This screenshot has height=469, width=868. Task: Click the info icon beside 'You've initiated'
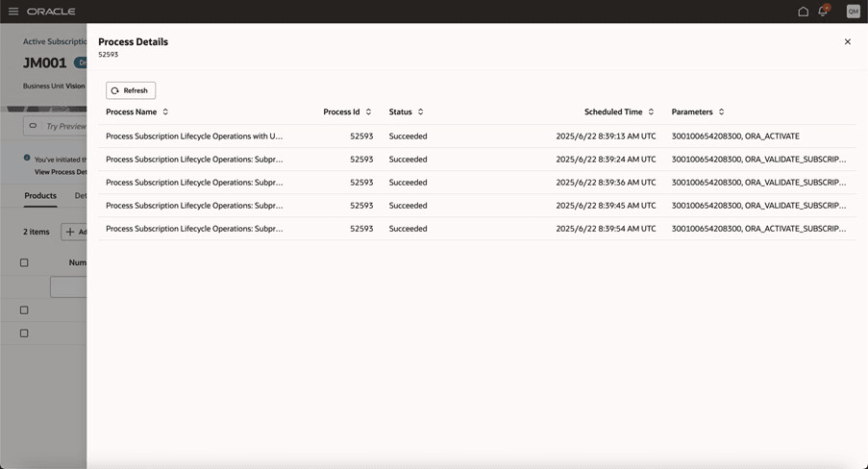[27, 158]
